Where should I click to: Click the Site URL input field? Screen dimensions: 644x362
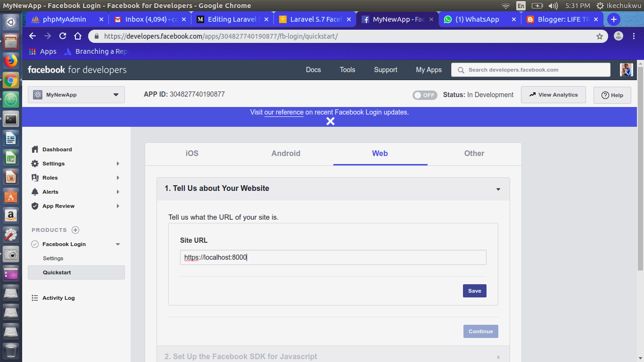(x=333, y=257)
